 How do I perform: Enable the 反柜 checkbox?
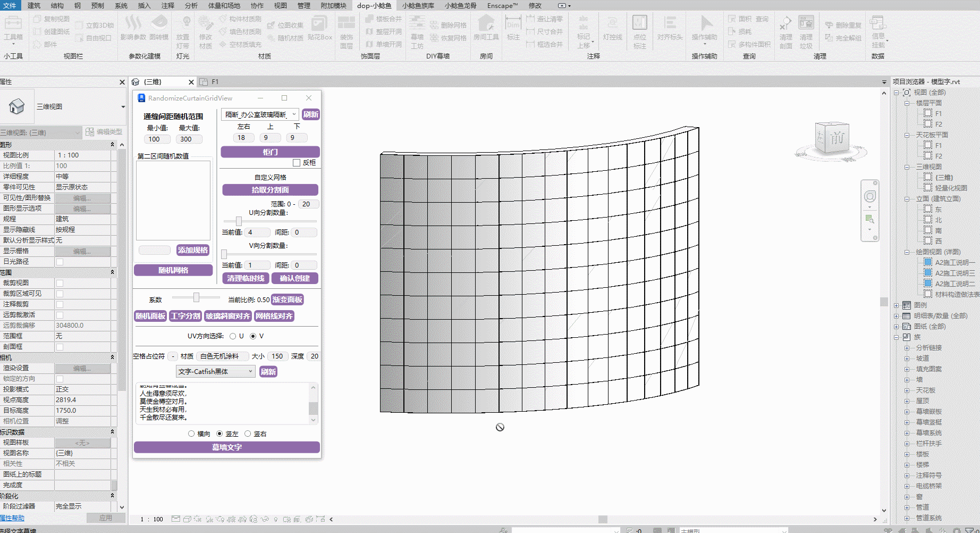[x=297, y=163]
